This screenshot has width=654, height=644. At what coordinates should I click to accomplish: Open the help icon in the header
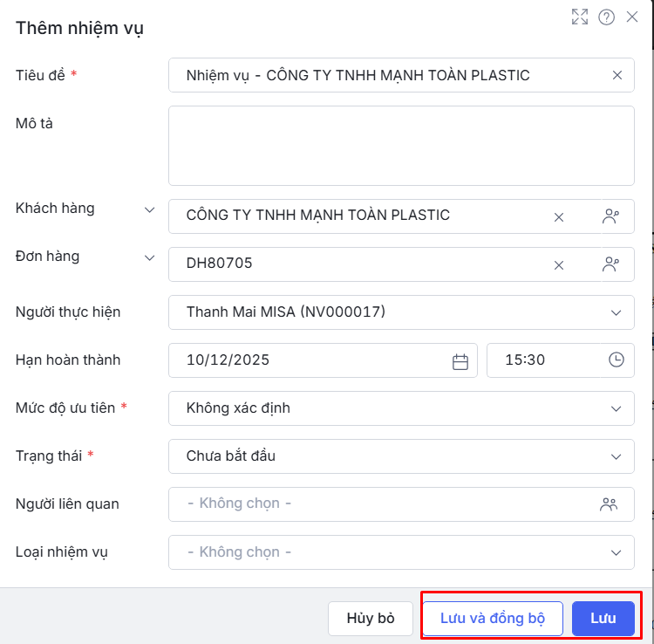coord(607,17)
